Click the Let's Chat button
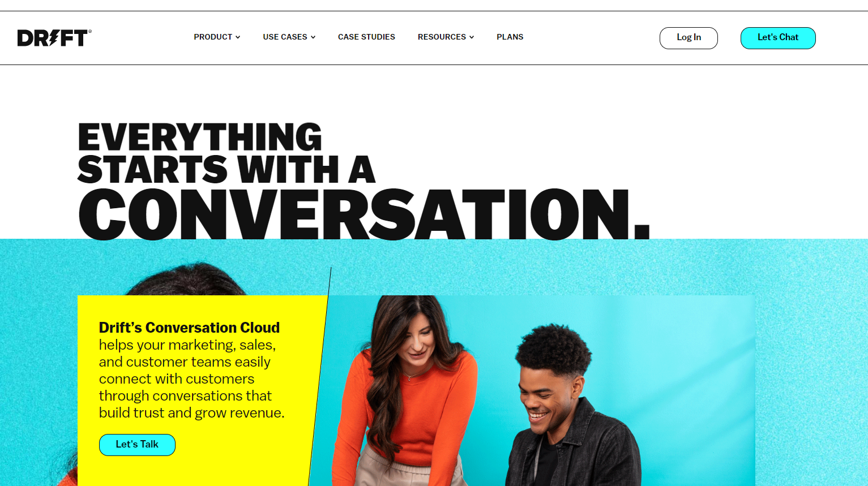Image resolution: width=868 pixels, height=486 pixels. coord(778,38)
